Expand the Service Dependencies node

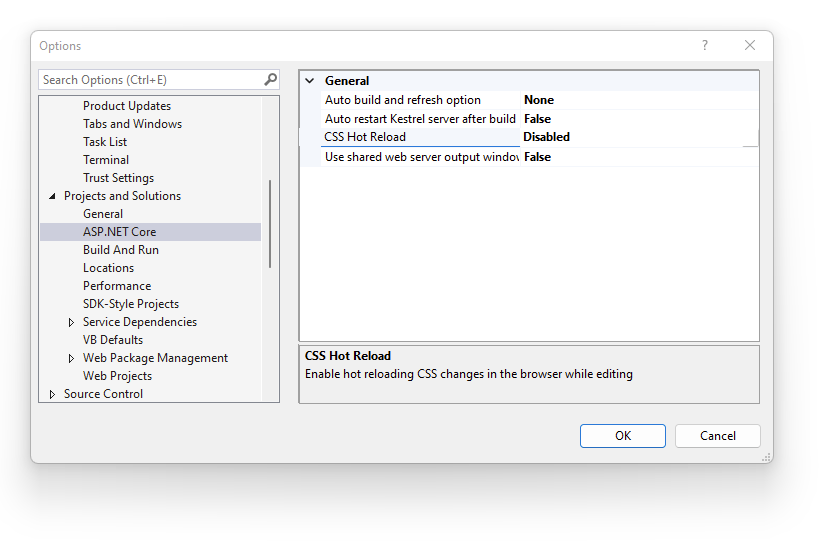(x=71, y=322)
